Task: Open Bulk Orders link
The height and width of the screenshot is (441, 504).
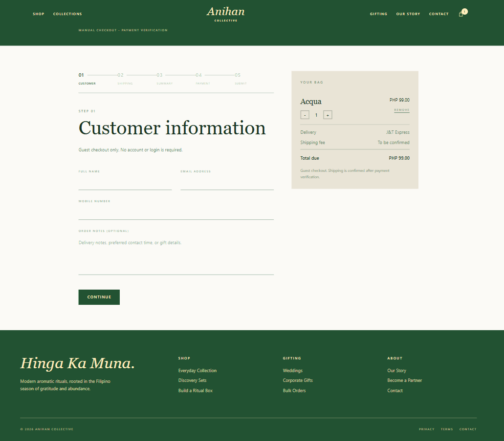Action: click(x=294, y=391)
